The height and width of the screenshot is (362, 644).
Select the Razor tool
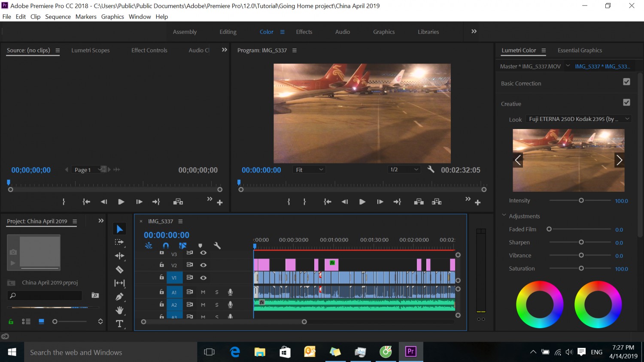119,269
